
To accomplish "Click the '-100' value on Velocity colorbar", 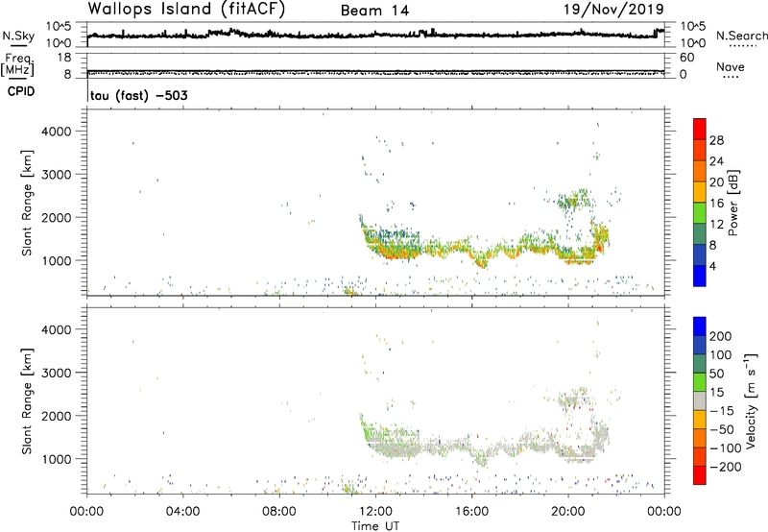I will pyautogui.click(x=725, y=448).
